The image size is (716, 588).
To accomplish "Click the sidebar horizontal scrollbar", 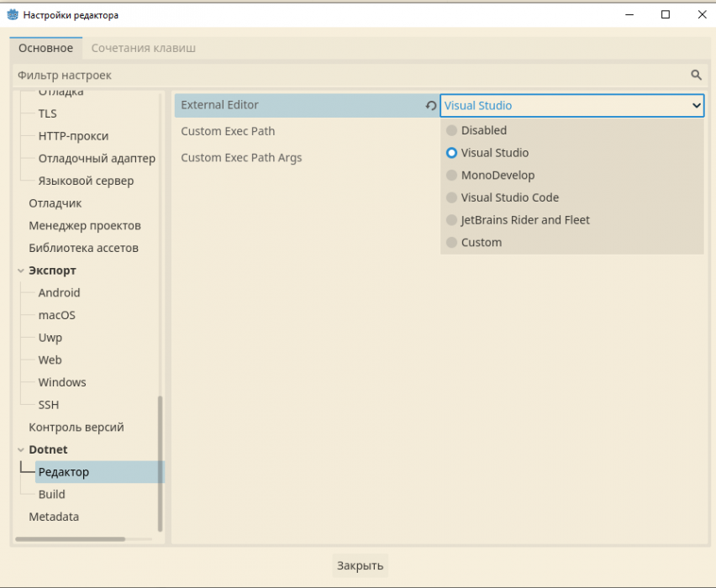I will (x=71, y=538).
